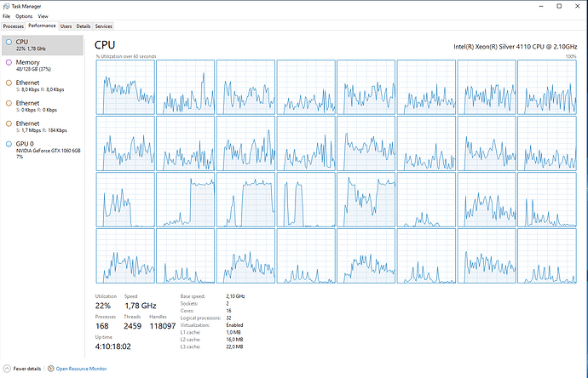Select Ethernet adapter with 0 Kbps traffic
The width and height of the screenshot is (588, 378).
(x=43, y=106)
